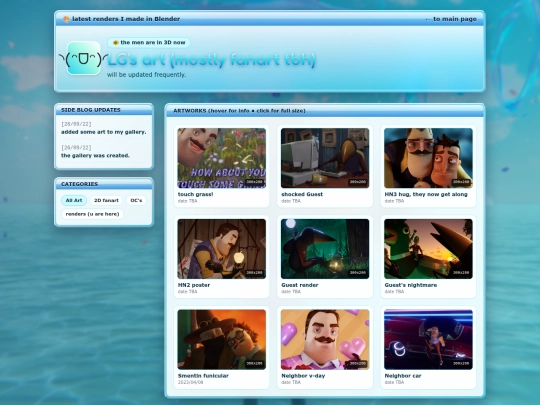This screenshot has height=405, width=540.
Task: Click the 'Smentin funicular' caption text
Action: tap(203, 376)
